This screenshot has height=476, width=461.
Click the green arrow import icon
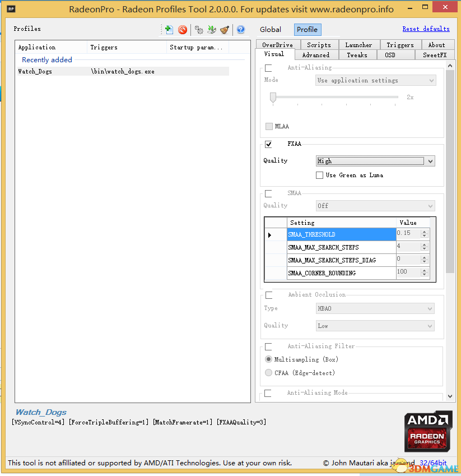pos(212,30)
